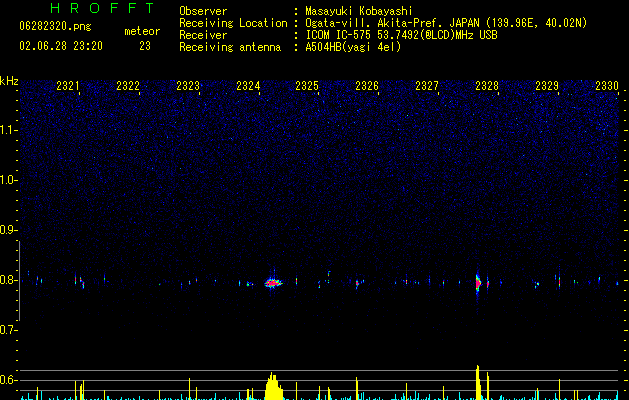Click the 2325 time marker
Image resolution: width=629 pixels, height=400 pixels.
307,85
